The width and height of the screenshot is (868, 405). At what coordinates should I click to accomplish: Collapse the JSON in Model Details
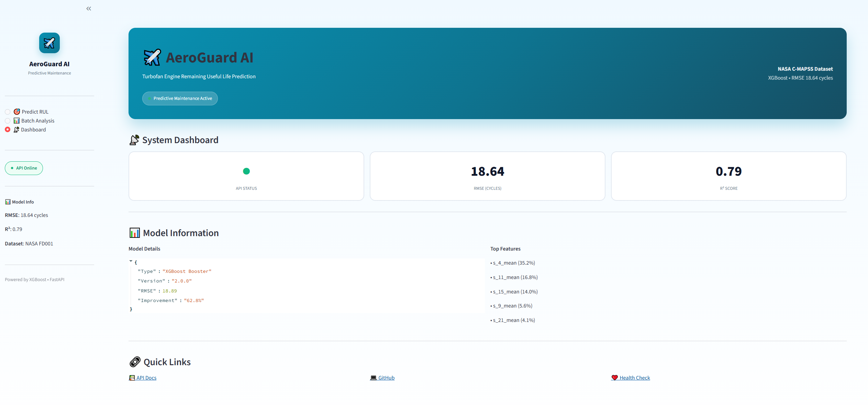click(131, 261)
